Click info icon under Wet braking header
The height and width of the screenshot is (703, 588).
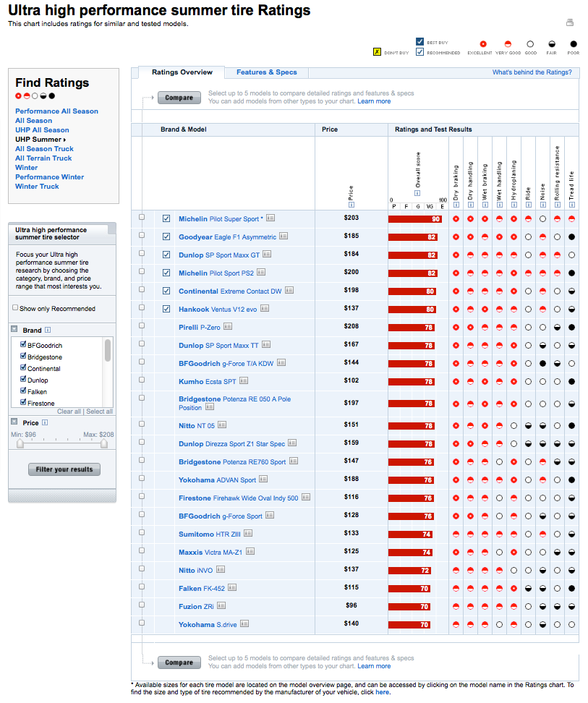(x=485, y=205)
